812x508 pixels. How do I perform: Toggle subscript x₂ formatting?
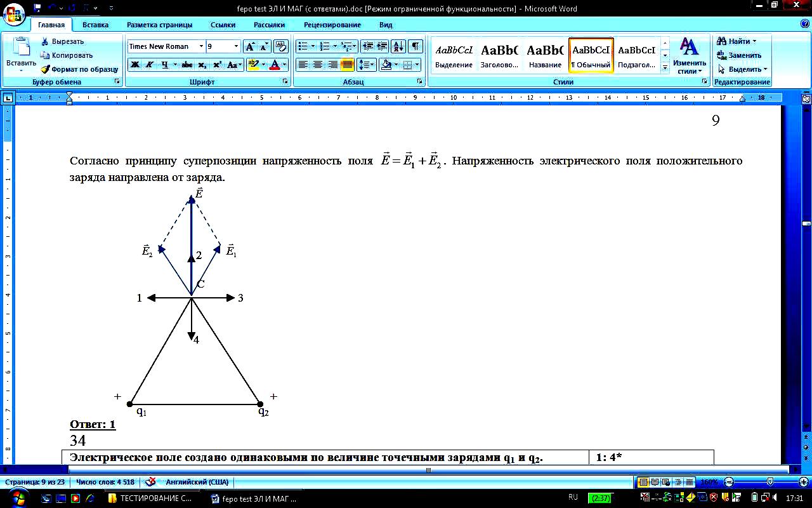[202, 65]
